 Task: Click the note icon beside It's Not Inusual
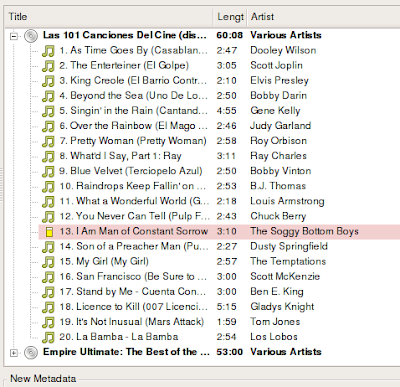tap(48, 322)
